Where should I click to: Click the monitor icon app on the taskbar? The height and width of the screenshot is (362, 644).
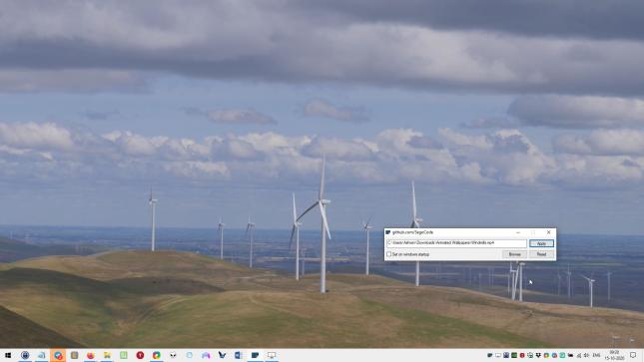272,355
